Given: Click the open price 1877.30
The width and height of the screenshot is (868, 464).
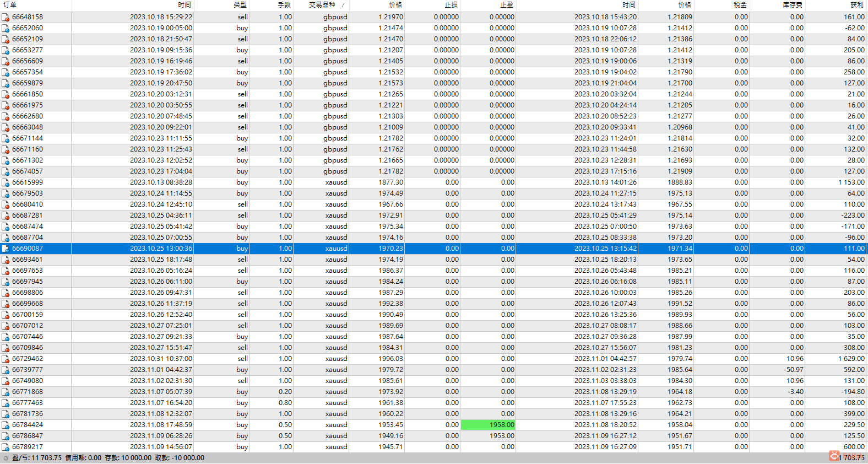Looking at the screenshot, I should 390,182.
